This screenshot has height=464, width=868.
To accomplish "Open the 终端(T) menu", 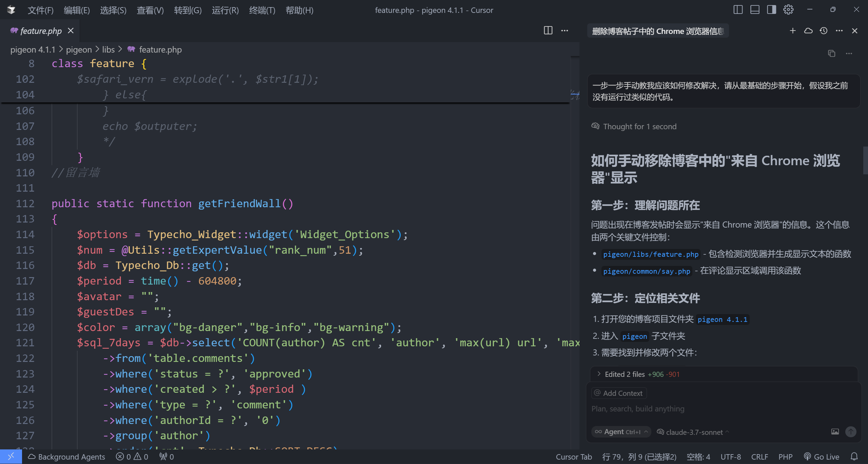I will (x=262, y=10).
